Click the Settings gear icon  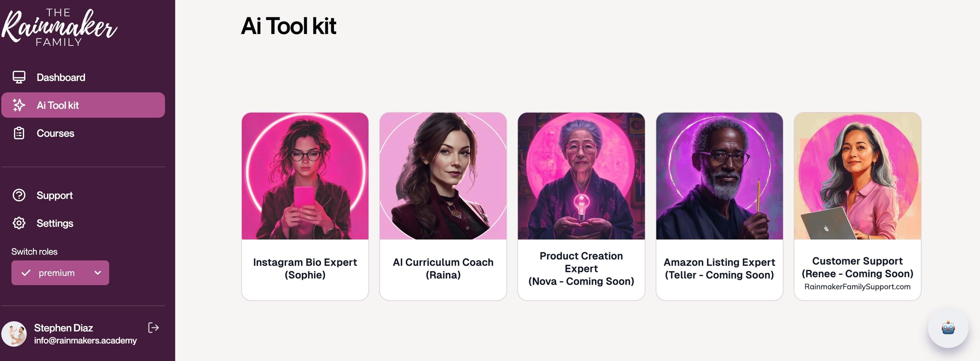[19, 223]
